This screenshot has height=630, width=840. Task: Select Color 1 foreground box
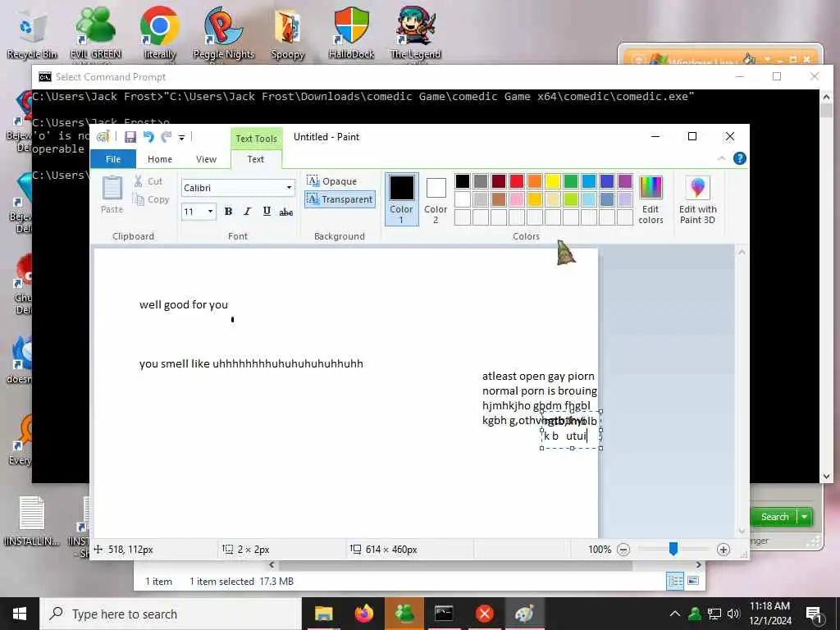click(401, 199)
